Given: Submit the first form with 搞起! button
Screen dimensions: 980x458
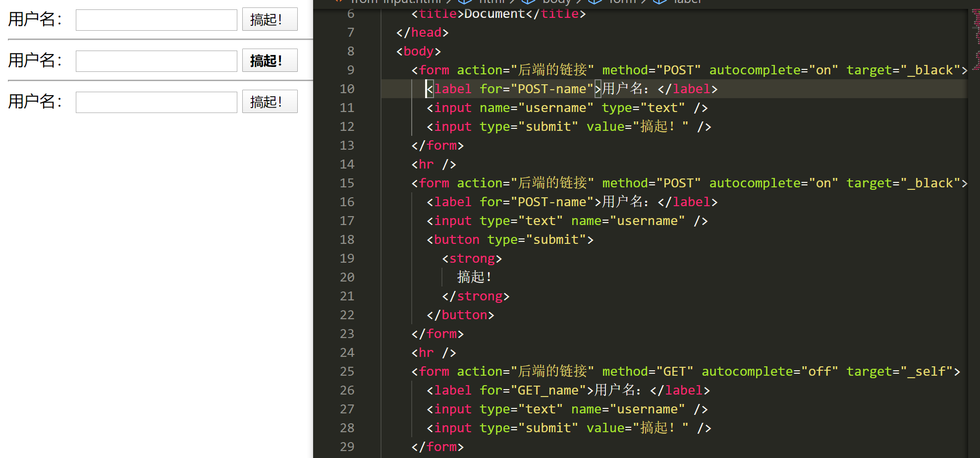Looking at the screenshot, I should point(270,19).
